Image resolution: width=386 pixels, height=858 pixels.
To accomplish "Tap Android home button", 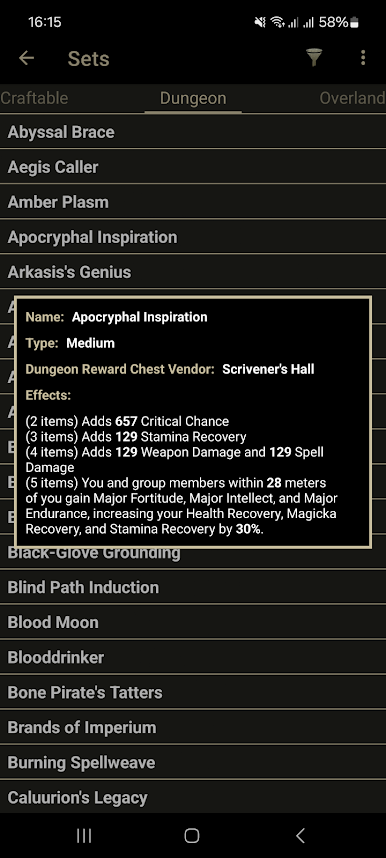I will click(192, 835).
